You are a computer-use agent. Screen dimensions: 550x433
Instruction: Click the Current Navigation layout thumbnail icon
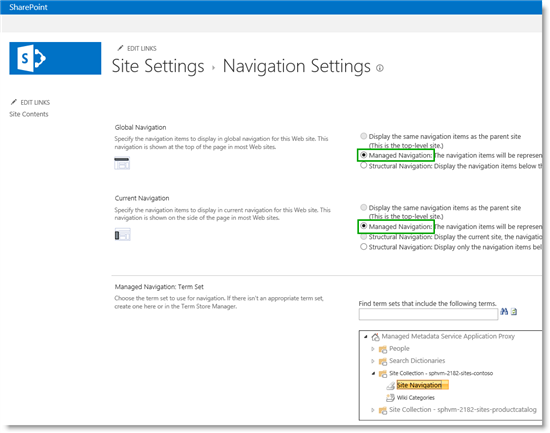click(122, 234)
